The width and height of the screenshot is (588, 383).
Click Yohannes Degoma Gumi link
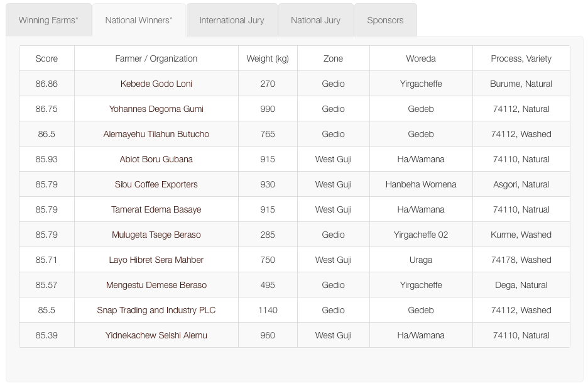(x=156, y=109)
